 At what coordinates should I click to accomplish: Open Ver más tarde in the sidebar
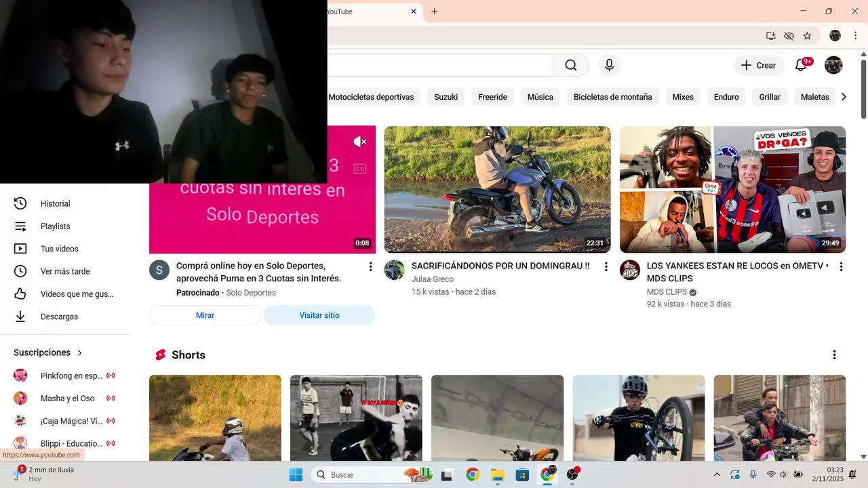(65, 271)
